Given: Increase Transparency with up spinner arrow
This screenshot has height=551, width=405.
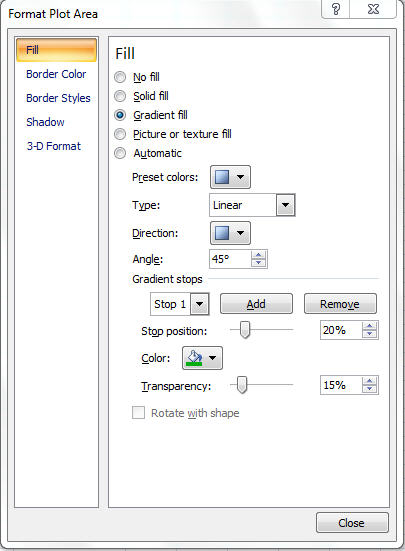Looking at the screenshot, I should (x=370, y=381).
